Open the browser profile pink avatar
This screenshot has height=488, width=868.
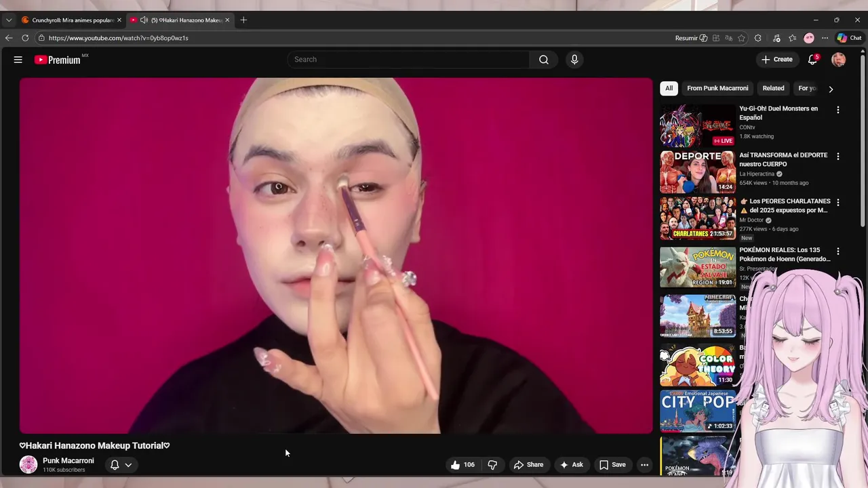809,38
